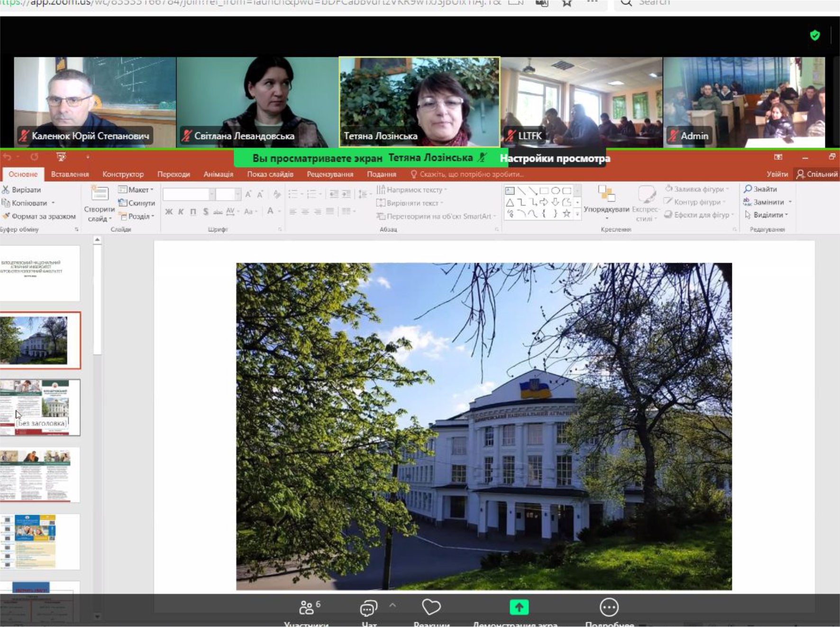This screenshot has width=840, height=627.
Task: Click Створити слайд new slide icon
Action: (x=100, y=194)
